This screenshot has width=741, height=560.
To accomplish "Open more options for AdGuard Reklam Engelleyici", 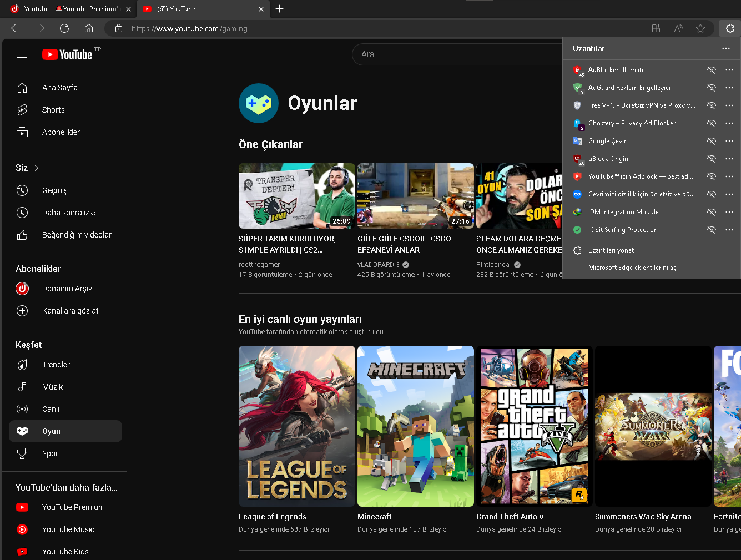I will [x=729, y=88].
